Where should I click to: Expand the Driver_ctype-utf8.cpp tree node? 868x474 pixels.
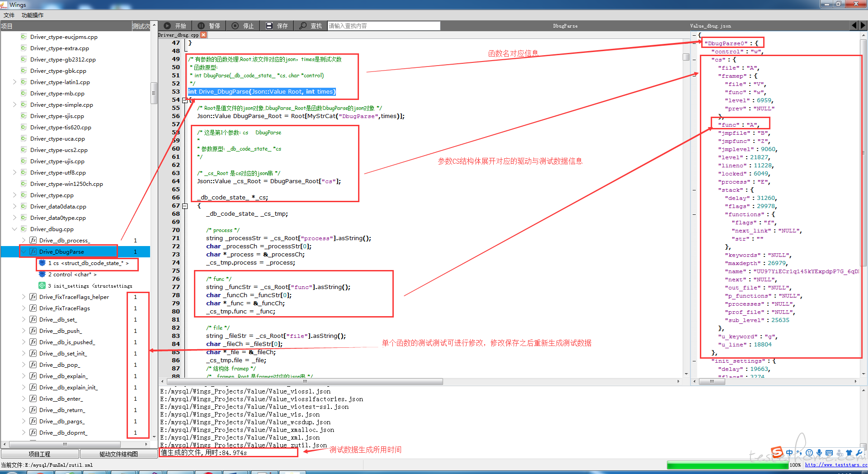(x=14, y=172)
